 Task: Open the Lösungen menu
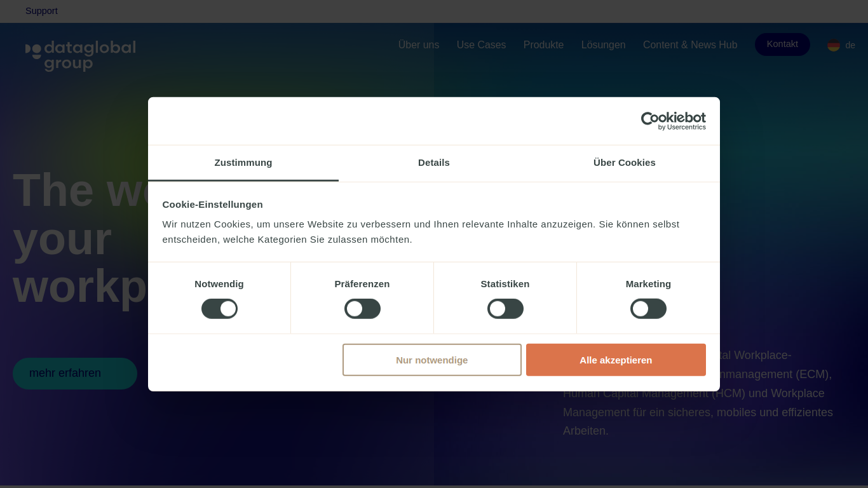[603, 45]
